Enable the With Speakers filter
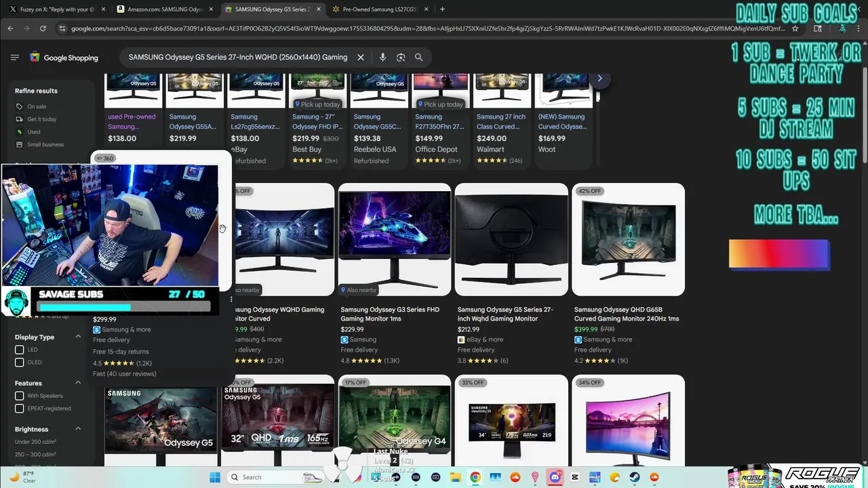Viewport: 868px width, 488px height. click(19, 396)
